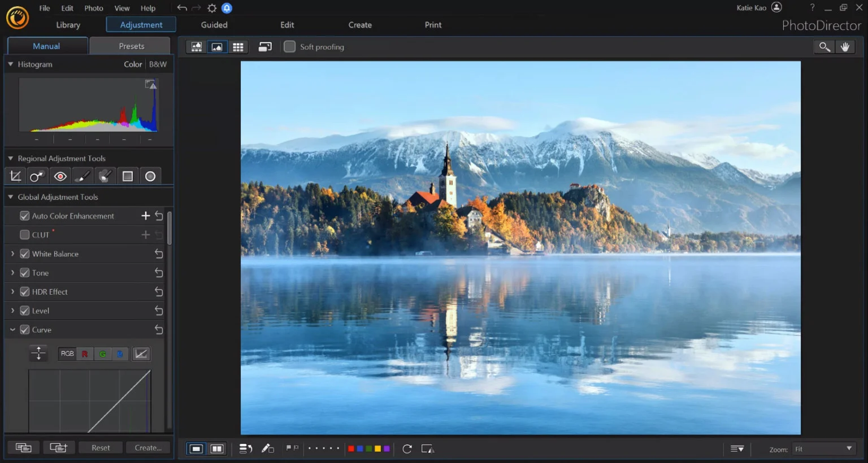Switch to the Presets tab
The image size is (868, 463).
tap(131, 46)
